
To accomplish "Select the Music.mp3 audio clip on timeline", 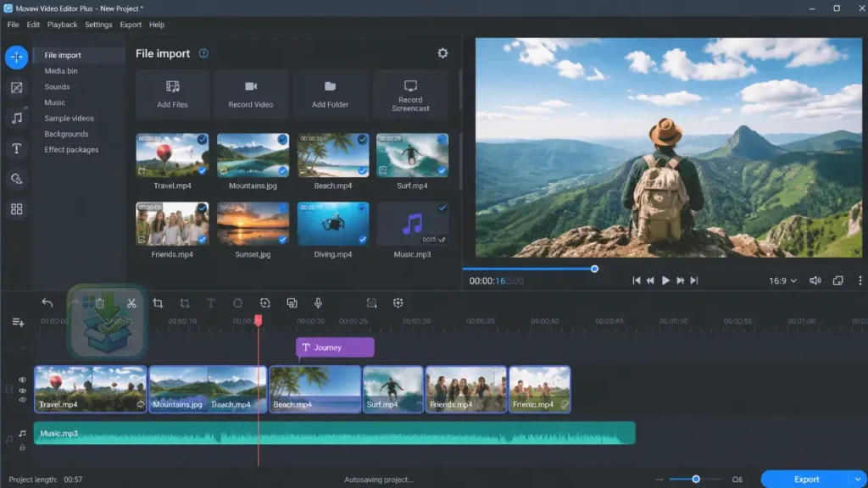I will coord(334,433).
